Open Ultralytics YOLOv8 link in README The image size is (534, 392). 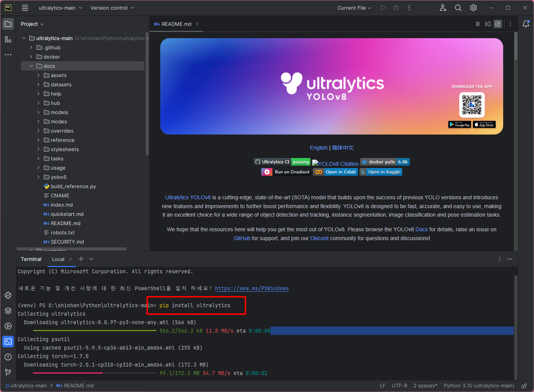pos(188,197)
